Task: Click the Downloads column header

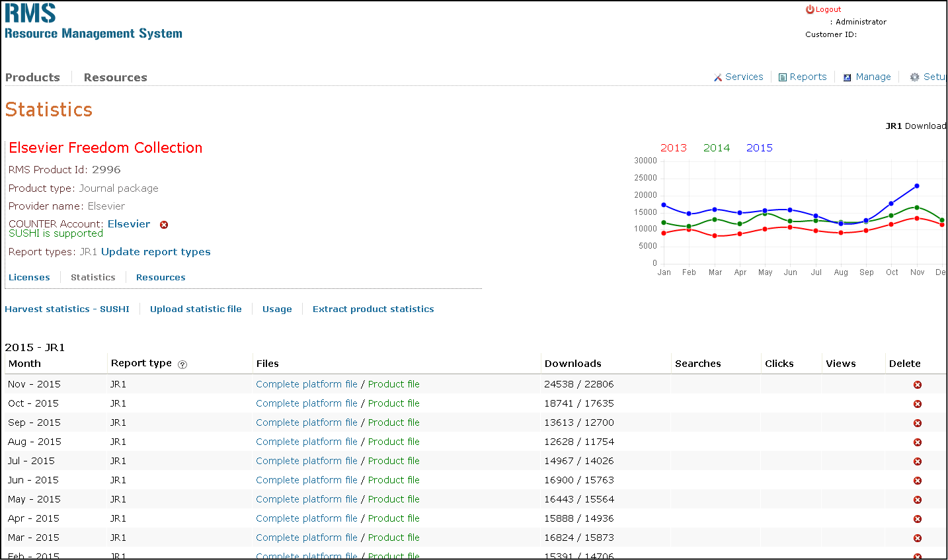Action: [x=573, y=364]
